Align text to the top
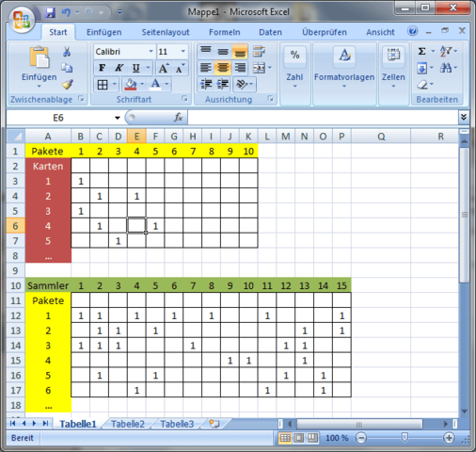 (x=206, y=51)
